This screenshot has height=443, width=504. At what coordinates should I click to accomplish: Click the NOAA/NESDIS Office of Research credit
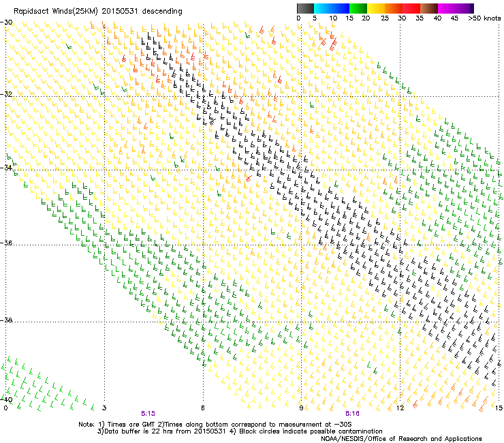click(401, 439)
